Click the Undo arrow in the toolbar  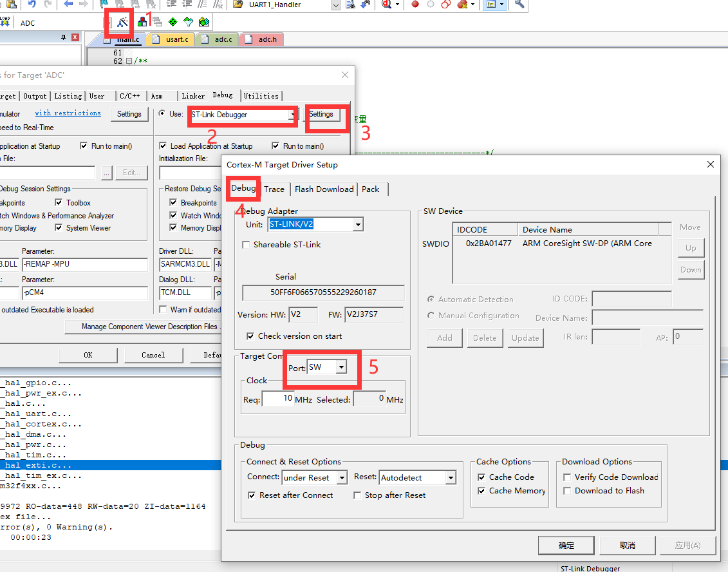point(32,4)
